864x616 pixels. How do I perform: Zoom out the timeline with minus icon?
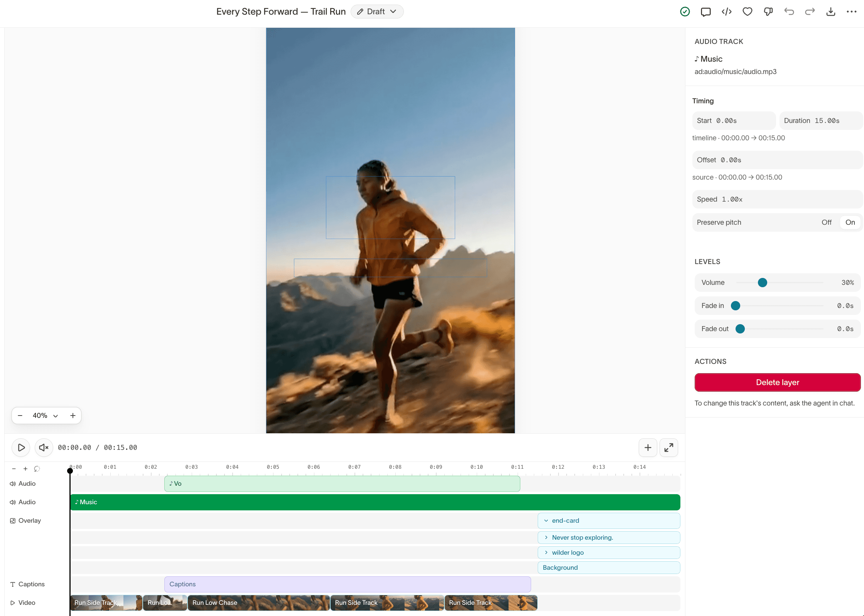click(x=14, y=469)
